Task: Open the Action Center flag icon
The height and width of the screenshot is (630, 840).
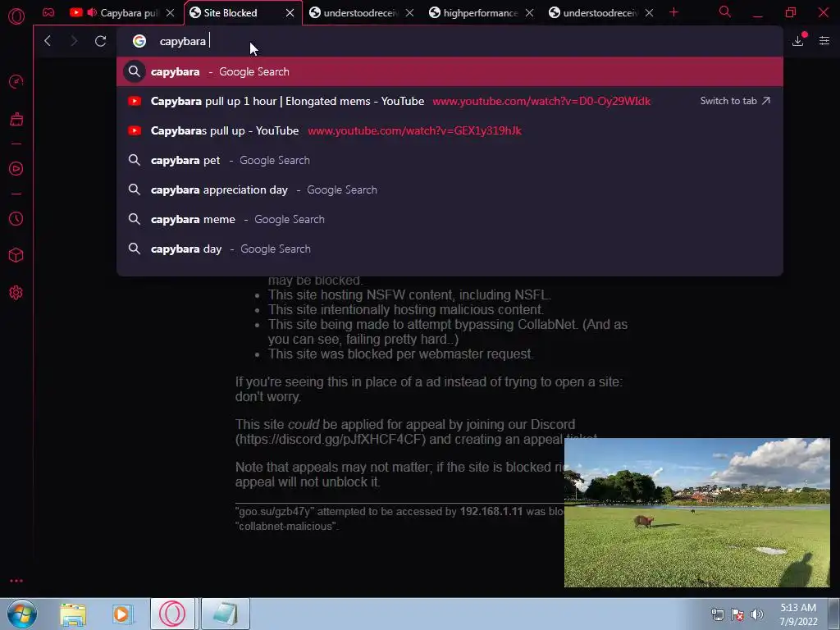Action: click(737, 614)
